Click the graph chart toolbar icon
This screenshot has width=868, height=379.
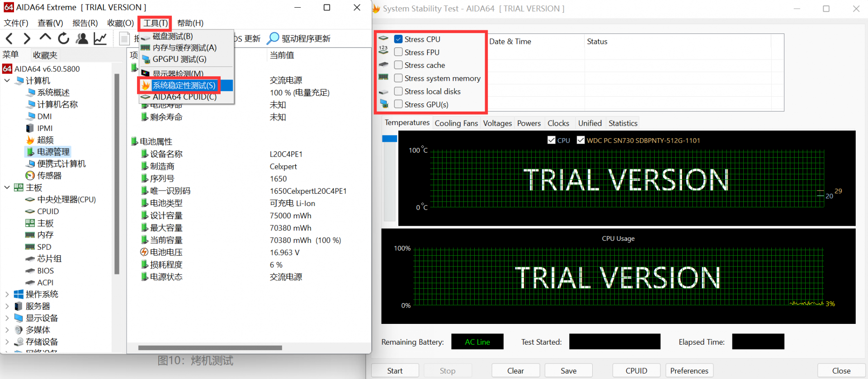click(x=100, y=39)
